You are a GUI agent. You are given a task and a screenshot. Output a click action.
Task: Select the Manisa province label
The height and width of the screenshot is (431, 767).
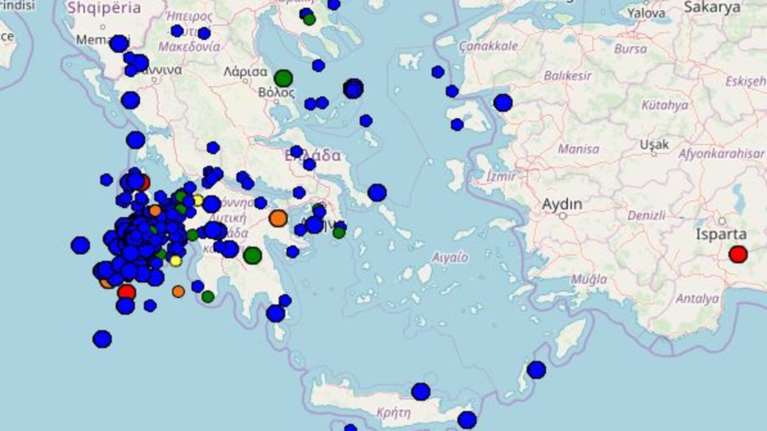579,148
